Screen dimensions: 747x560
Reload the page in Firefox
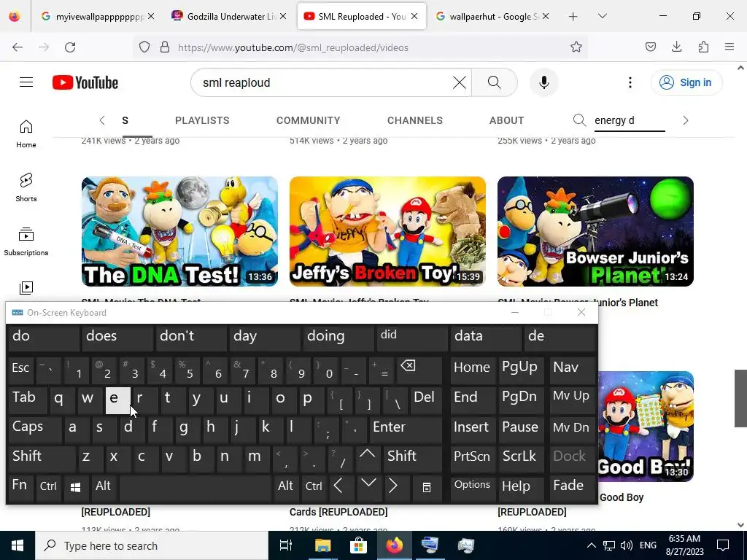[x=70, y=47]
